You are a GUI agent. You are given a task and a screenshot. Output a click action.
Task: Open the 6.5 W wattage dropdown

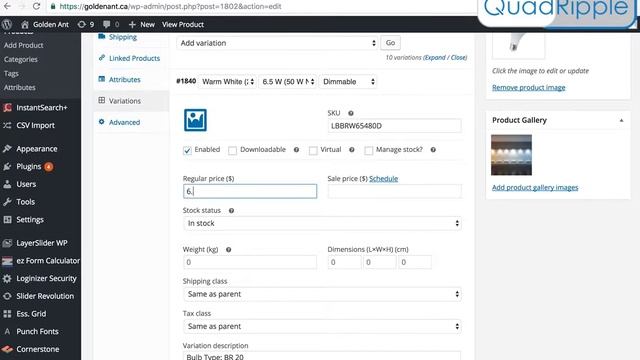tap(288, 82)
